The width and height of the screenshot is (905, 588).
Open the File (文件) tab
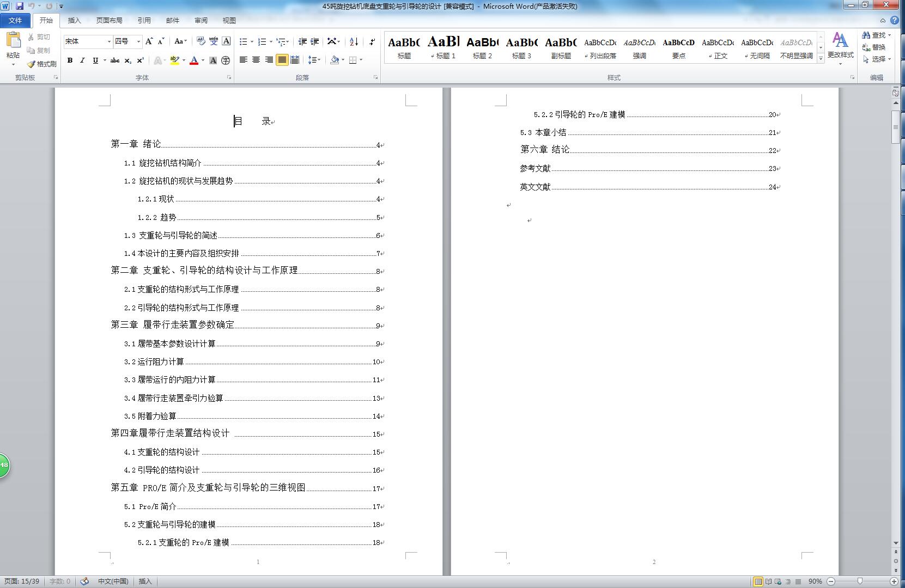[15, 21]
